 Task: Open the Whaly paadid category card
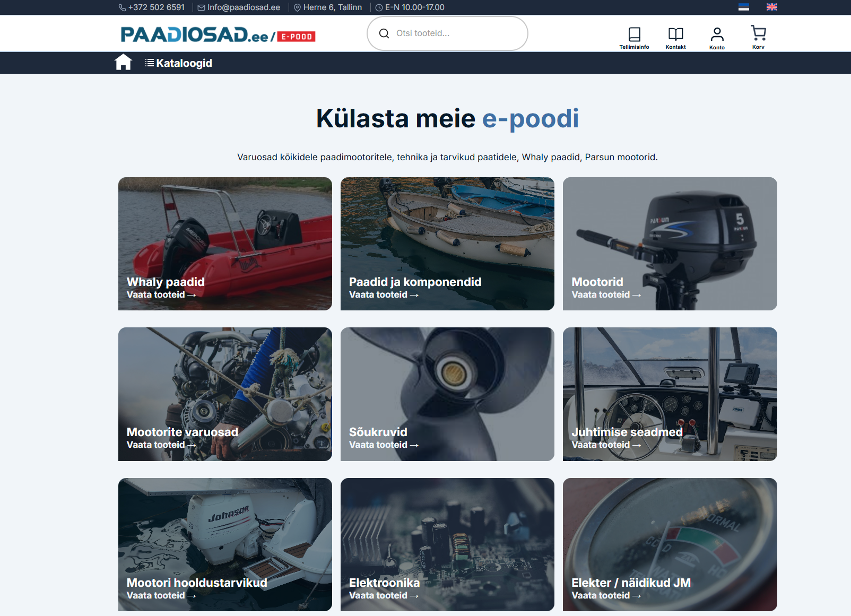[225, 244]
